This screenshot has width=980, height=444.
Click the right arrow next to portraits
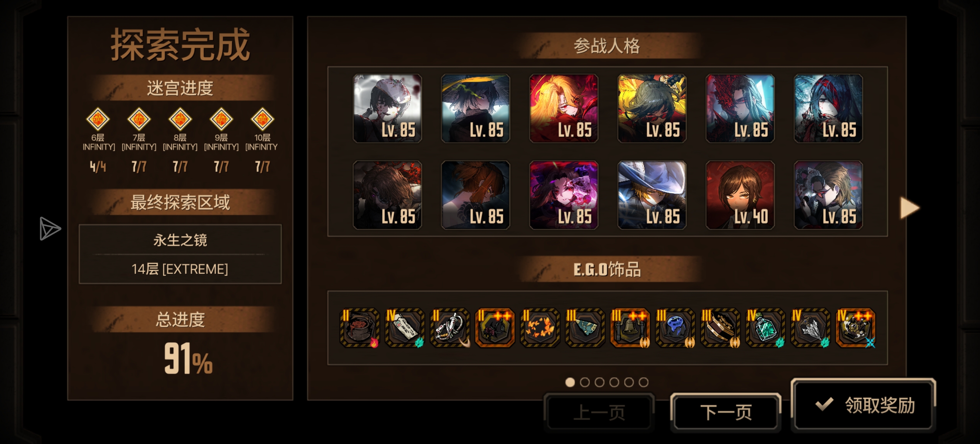pyautogui.click(x=910, y=208)
